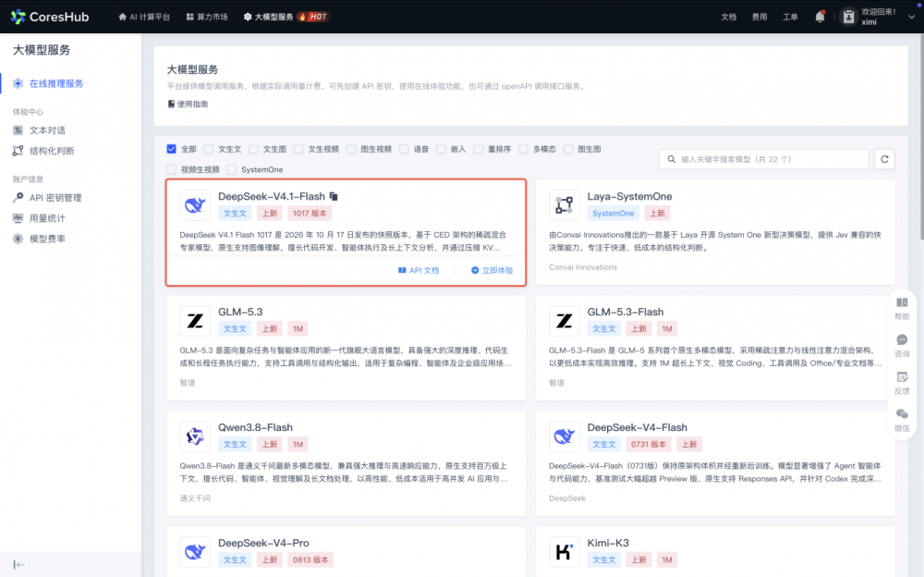Open the 工单 link in the header

(x=790, y=17)
